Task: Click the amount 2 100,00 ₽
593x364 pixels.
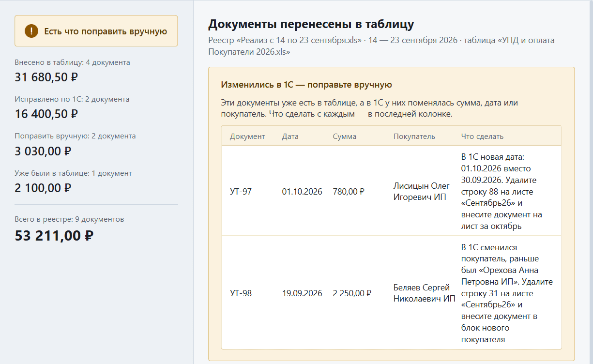Action: tap(43, 188)
